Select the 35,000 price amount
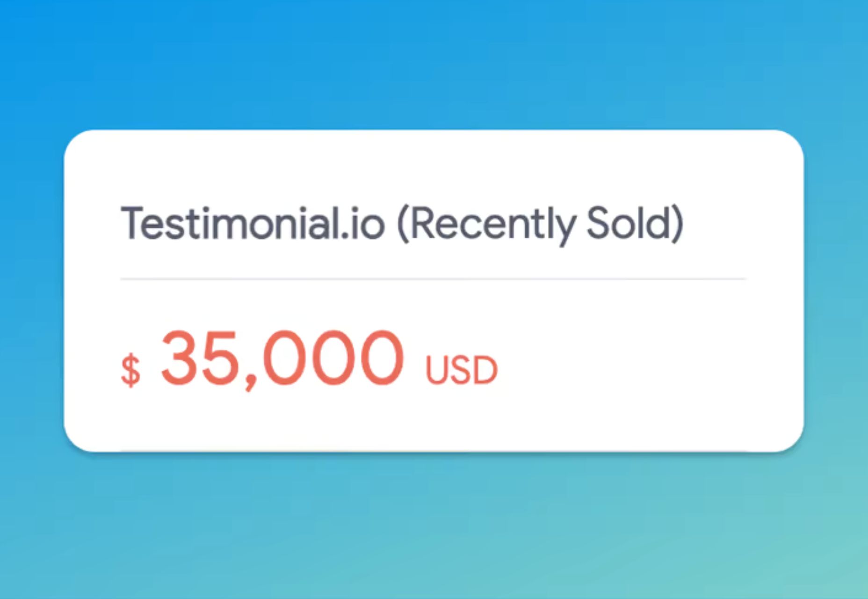 282,359
